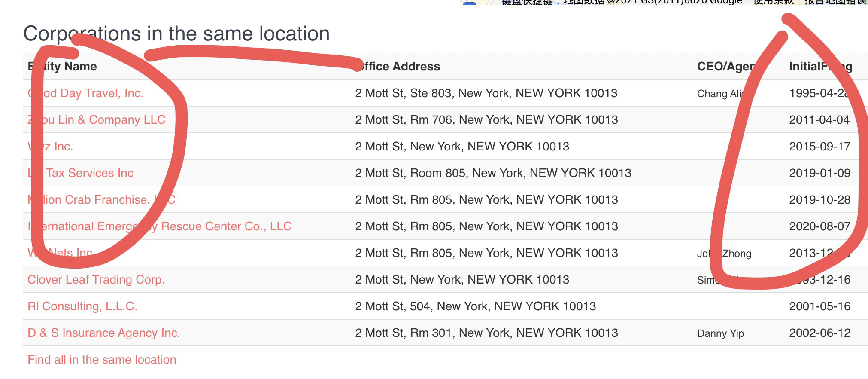Screen dimensions: 868x379
Task: Click the Danny Yip agent name
Action: coord(720,333)
